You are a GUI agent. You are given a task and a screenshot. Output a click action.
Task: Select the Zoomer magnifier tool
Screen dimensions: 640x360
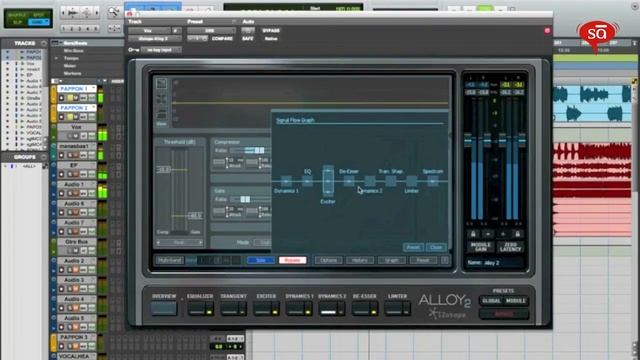click(x=113, y=12)
